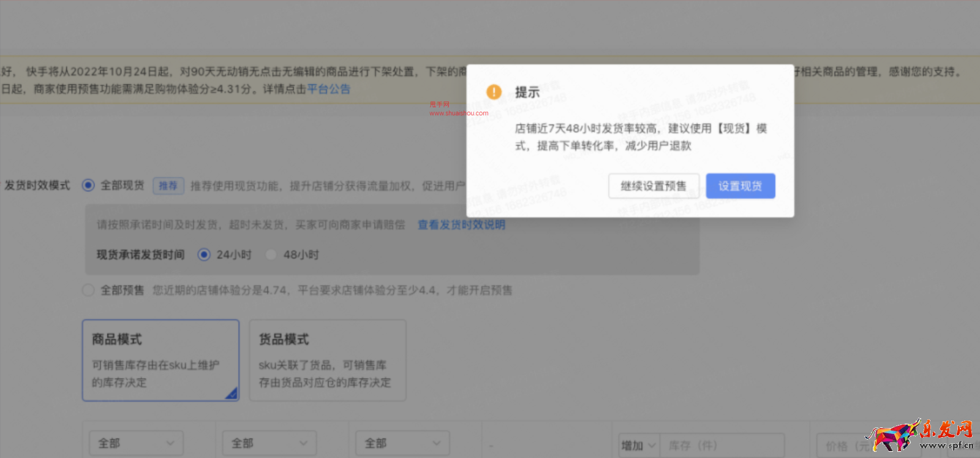Select the 货品模式 card

(328, 361)
